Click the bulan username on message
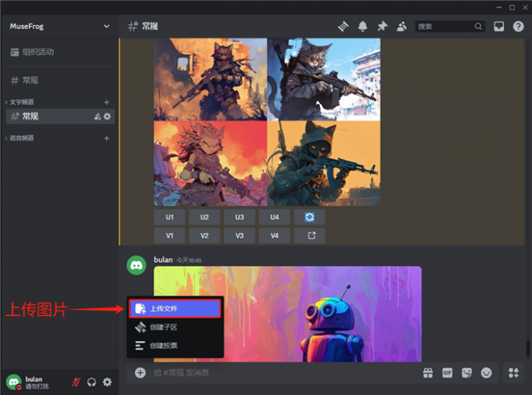This screenshot has width=532, height=395. point(164,260)
